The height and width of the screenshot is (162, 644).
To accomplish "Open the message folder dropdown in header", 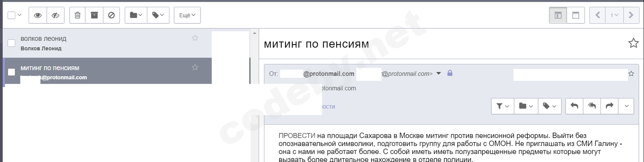I will 526,106.
